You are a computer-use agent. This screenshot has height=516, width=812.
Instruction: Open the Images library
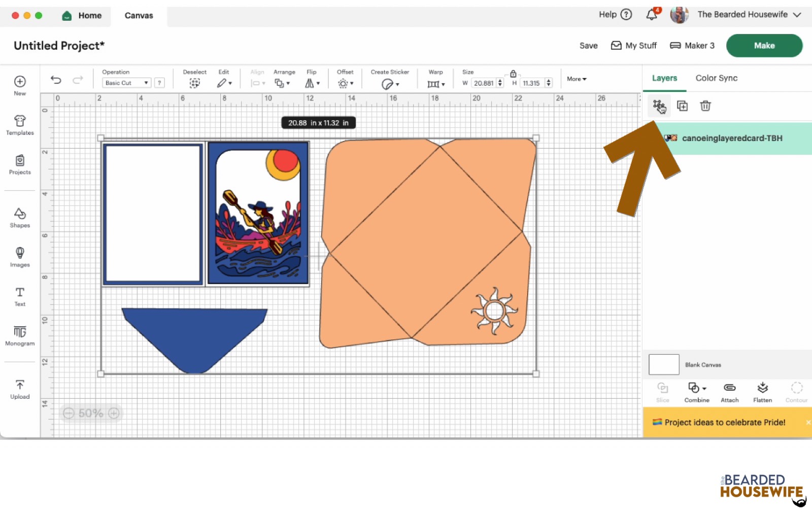(x=20, y=257)
